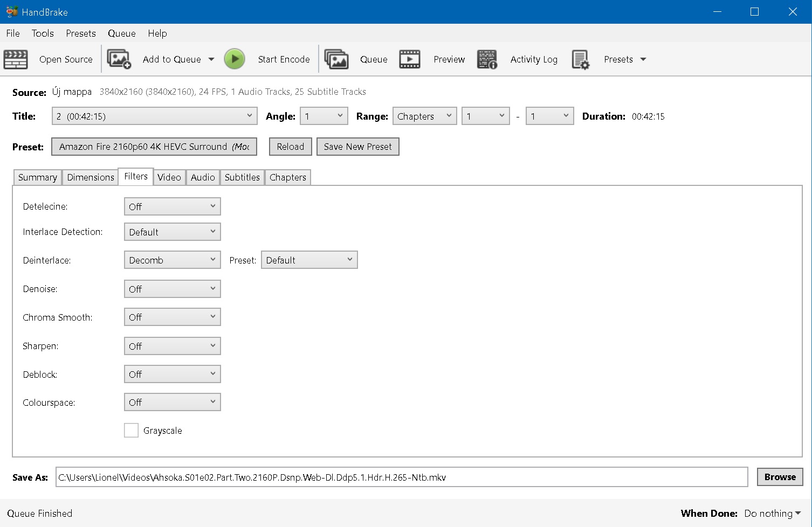The height and width of the screenshot is (527, 812).
Task: Open the Range type dropdown set to Chapters
Action: tap(425, 116)
